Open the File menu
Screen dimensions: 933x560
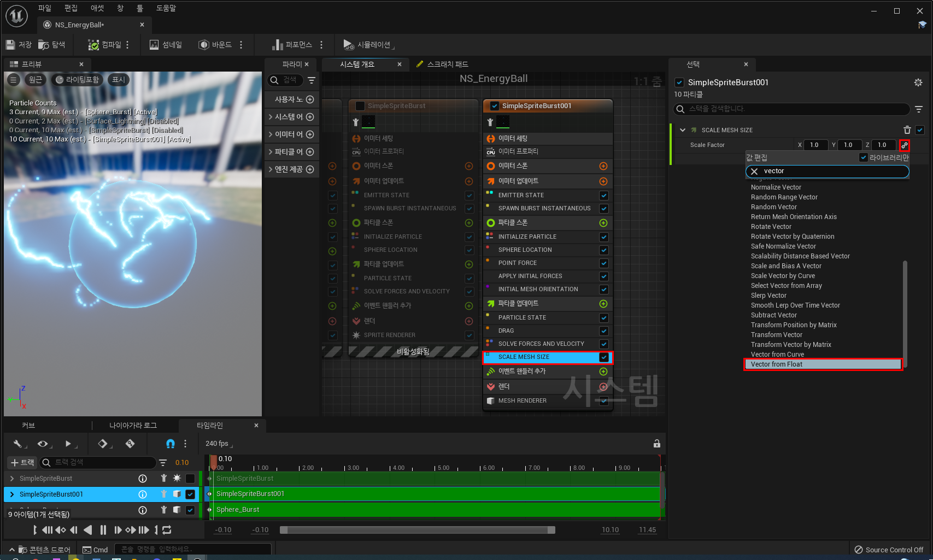[44, 8]
